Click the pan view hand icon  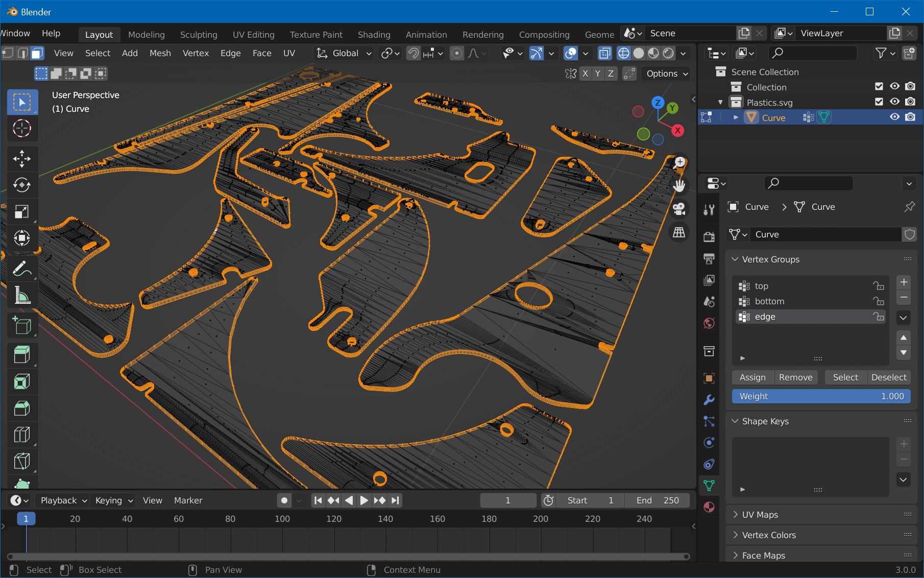tap(679, 186)
